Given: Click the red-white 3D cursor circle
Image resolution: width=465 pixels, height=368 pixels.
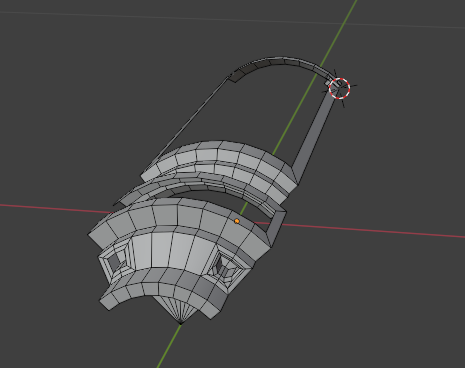Looking at the screenshot, I should coord(339,88).
